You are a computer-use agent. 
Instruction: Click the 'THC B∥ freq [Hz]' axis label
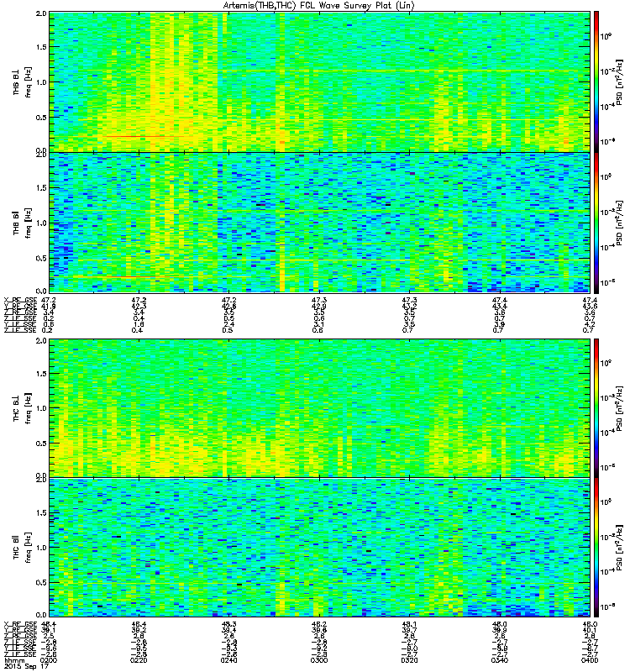tap(23, 548)
